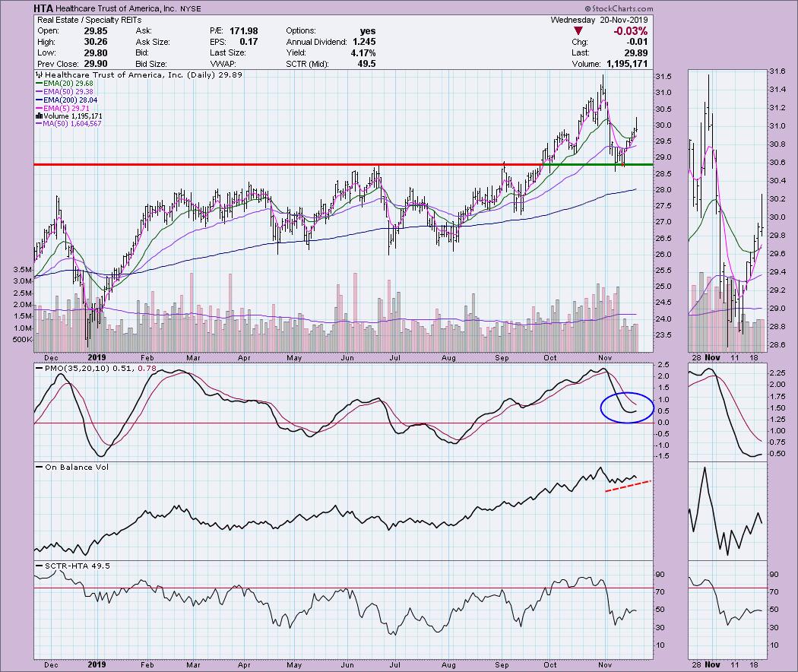Click the EMA(50) 29.38 legend entry

click(64, 92)
